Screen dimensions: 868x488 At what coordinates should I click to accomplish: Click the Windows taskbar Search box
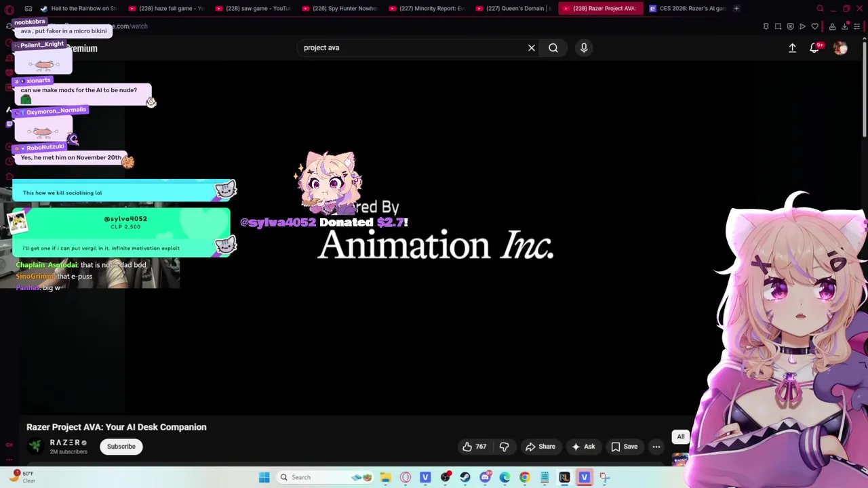(325, 477)
